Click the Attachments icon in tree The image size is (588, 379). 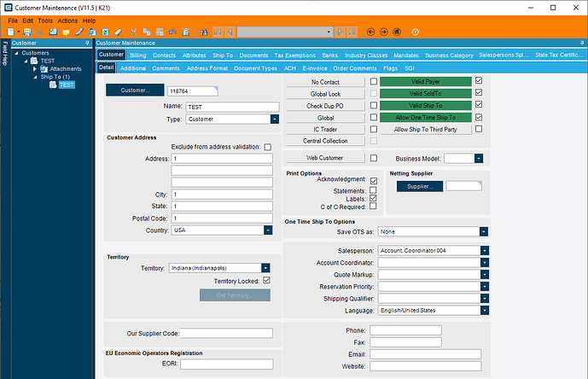point(44,69)
